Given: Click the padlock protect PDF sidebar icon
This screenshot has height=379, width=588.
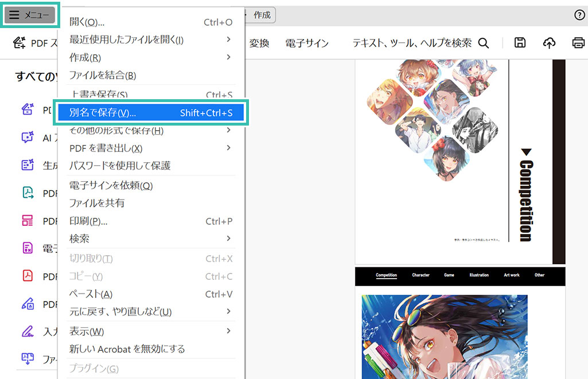Looking at the screenshot, I should pos(28,303).
